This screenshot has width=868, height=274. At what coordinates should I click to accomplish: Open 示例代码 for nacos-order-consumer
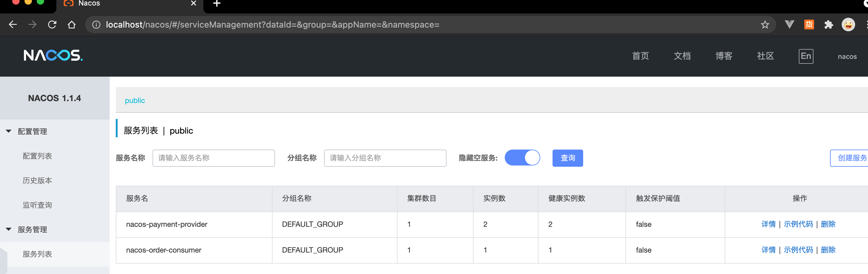798,250
